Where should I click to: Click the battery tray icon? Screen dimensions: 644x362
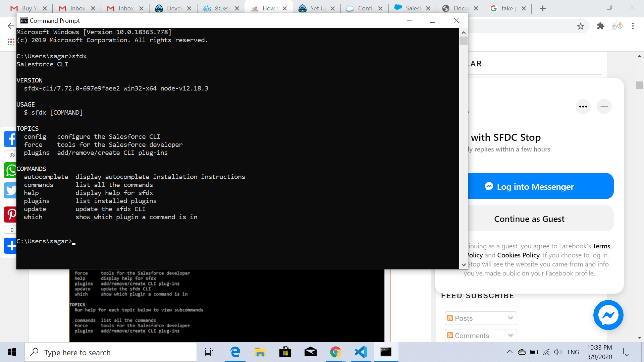coord(534,352)
